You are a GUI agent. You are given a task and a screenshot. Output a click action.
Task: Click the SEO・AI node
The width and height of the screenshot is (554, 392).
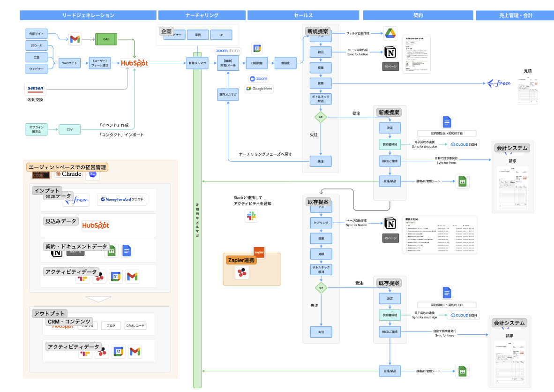(37, 45)
